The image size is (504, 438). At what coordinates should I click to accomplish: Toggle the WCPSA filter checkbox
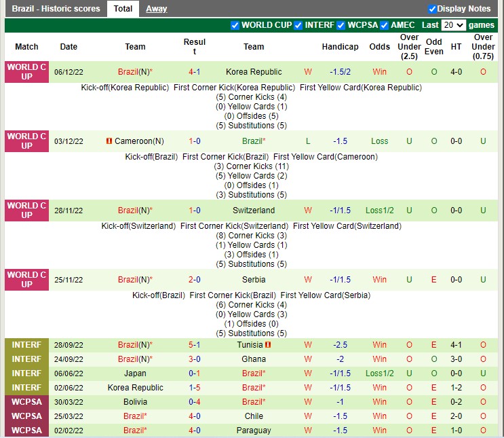point(341,25)
